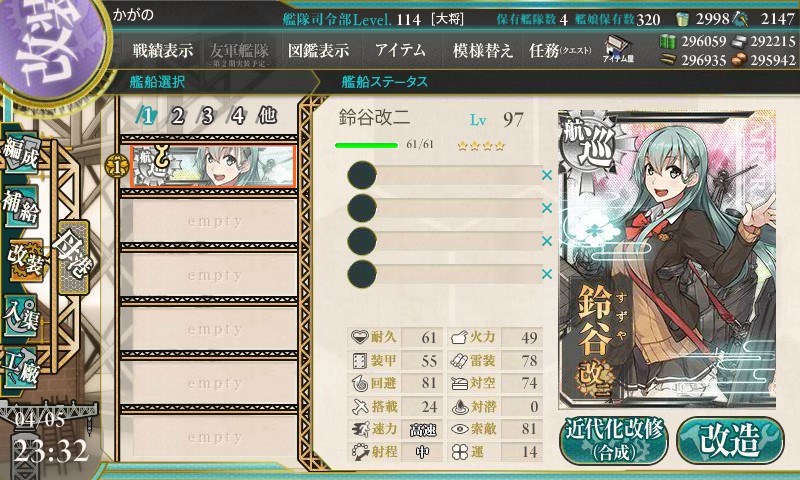Viewport: 800px width, 480px height.
Task: Clear the second equipment slot X mark
Action: tap(547, 208)
